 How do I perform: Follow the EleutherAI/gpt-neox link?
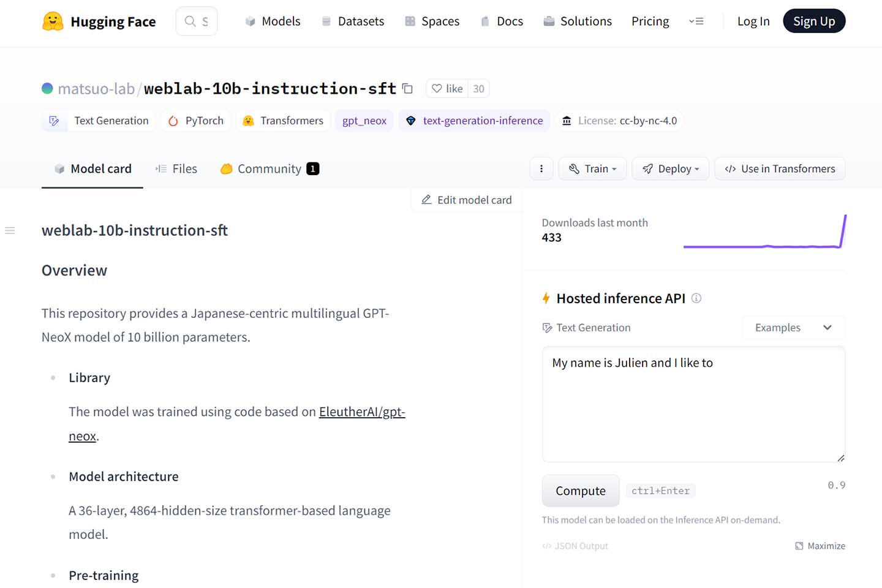click(x=361, y=412)
